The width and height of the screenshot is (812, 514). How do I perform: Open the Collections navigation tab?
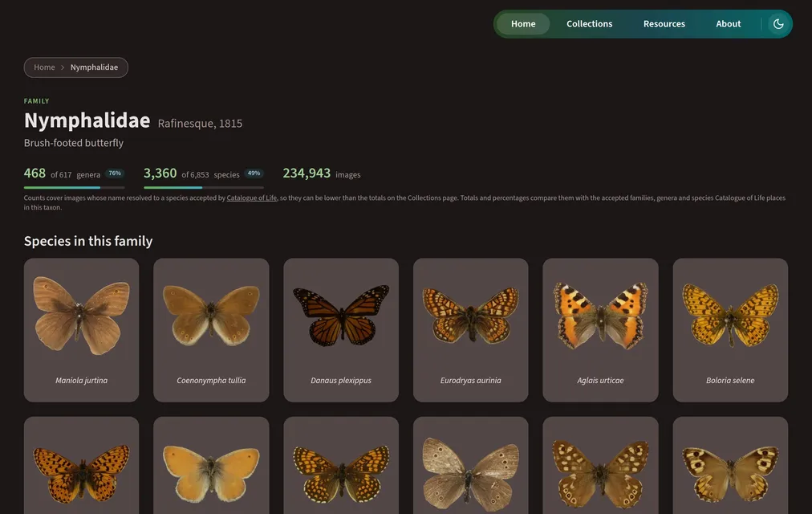coord(589,24)
